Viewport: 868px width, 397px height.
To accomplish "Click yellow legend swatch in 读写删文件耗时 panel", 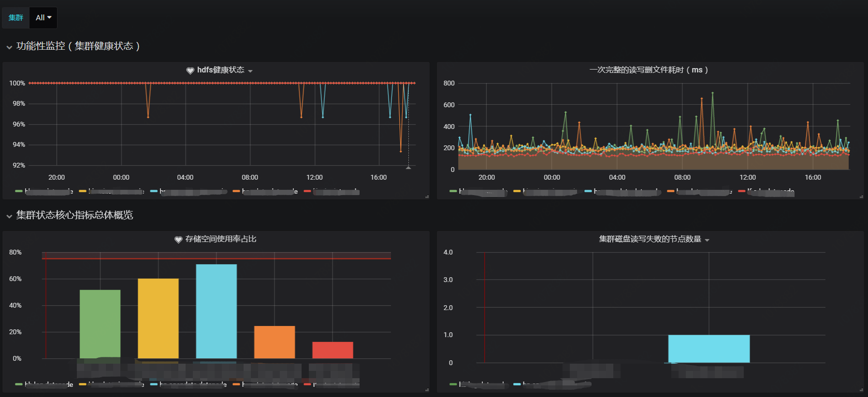I will pos(517,191).
